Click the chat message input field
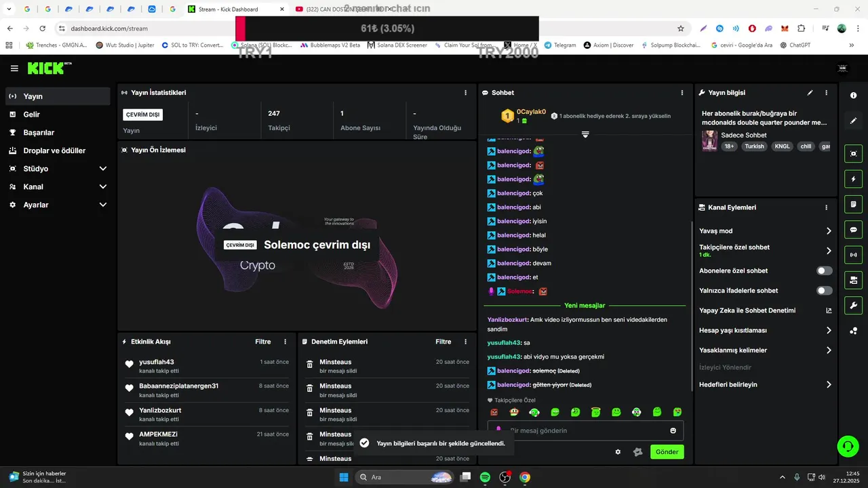Screen dimensions: 868x488 [x=585, y=430]
